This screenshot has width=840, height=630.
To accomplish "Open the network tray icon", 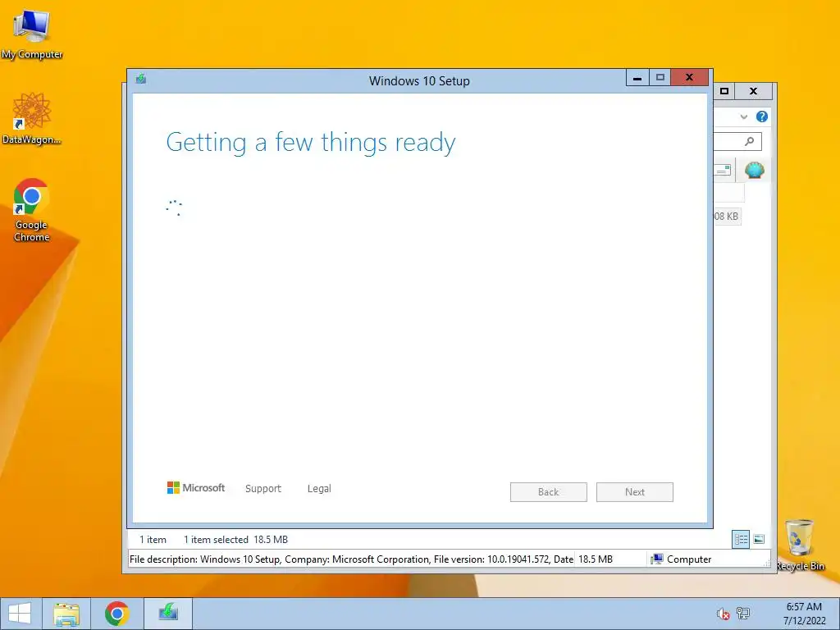I will [x=743, y=614].
